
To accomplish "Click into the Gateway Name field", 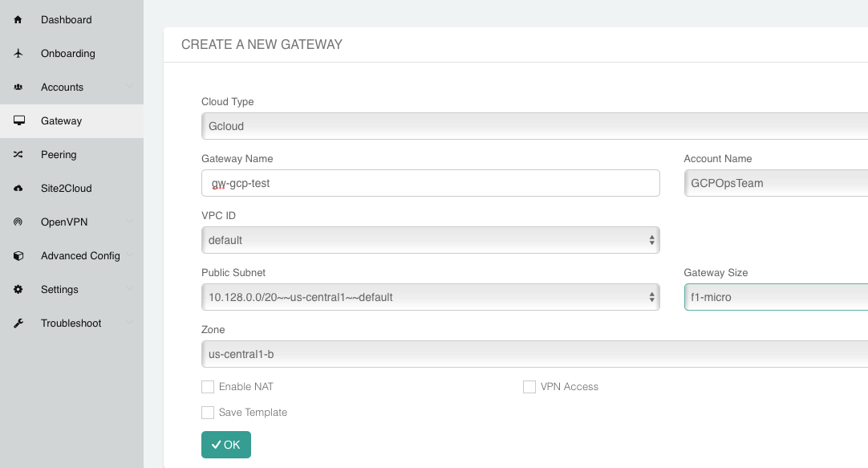I will pyautogui.click(x=430, y=183).
